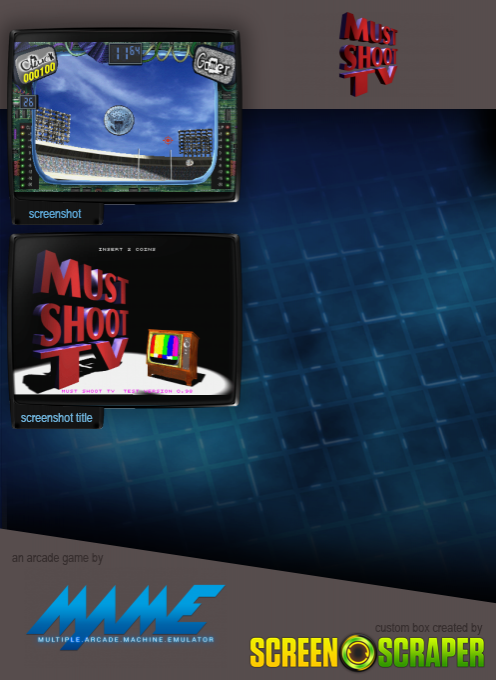Click the custom box created by caption
The image size is (496, 680).
(428, 628)
